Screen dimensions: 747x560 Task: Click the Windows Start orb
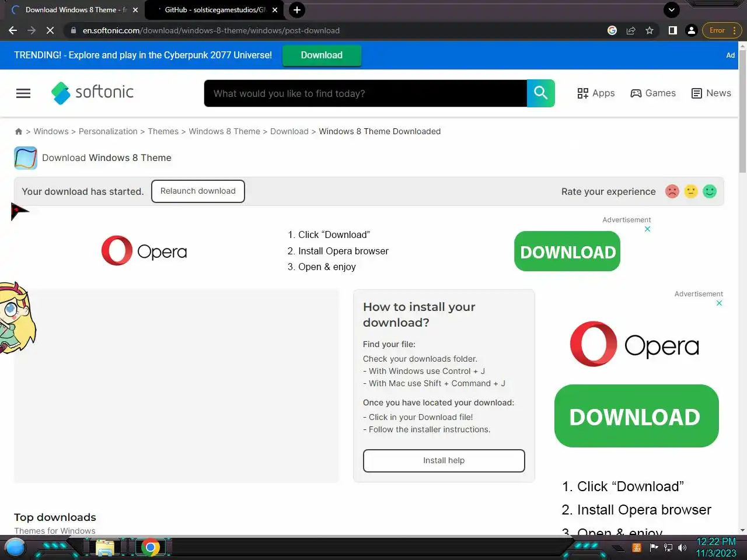point(15,547)
